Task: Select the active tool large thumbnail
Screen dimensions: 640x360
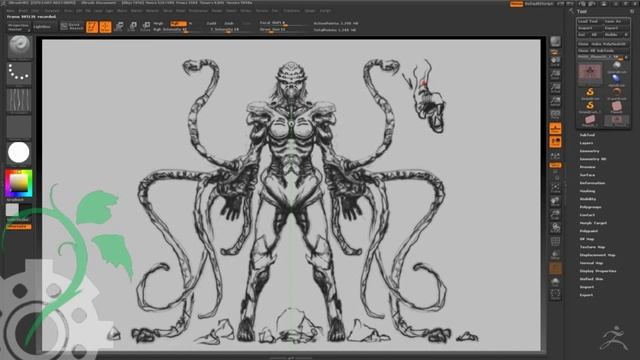Action: [x=590, y=74]
